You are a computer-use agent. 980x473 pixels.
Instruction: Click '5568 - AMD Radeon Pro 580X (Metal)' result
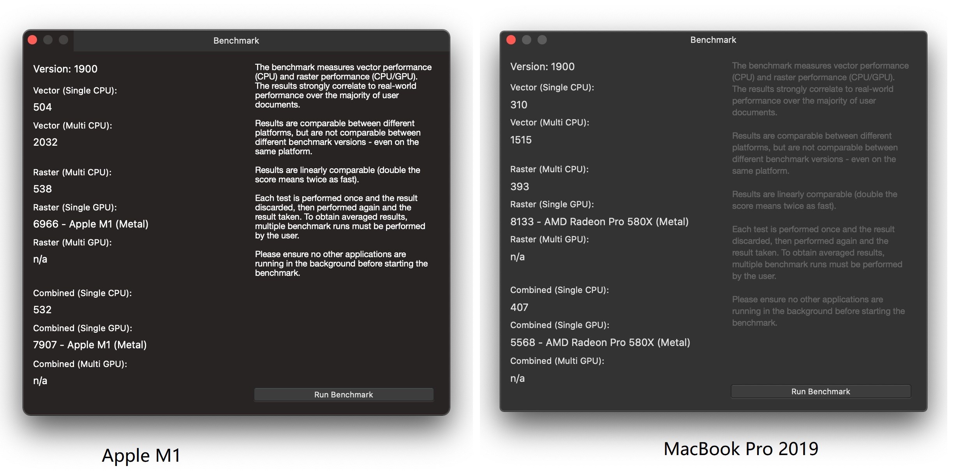tap(600, 342)
